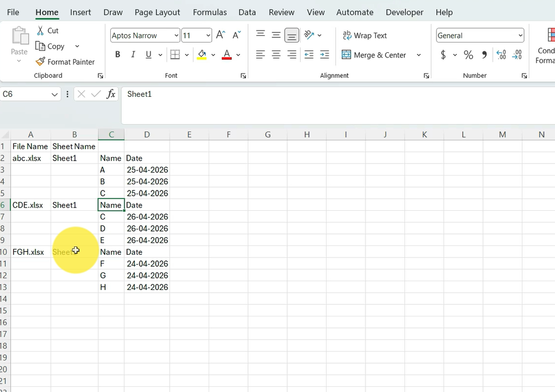
Task: Click the Increase Indent icon
Action: [x=325, y=55]
